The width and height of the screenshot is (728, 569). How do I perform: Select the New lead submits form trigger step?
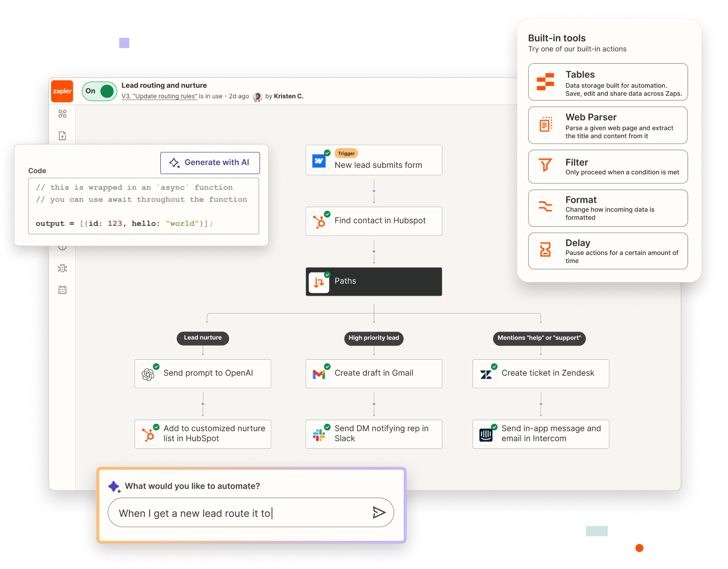tap(374, 160)
